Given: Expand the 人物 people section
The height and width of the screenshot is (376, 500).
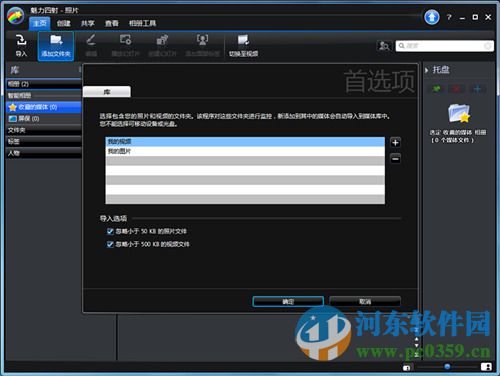Looking at the screenshot, I should [x=43, y=153].
